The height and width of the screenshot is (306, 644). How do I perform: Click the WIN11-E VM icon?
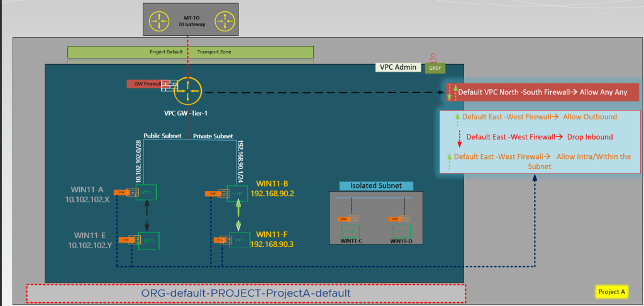[148, 240]
